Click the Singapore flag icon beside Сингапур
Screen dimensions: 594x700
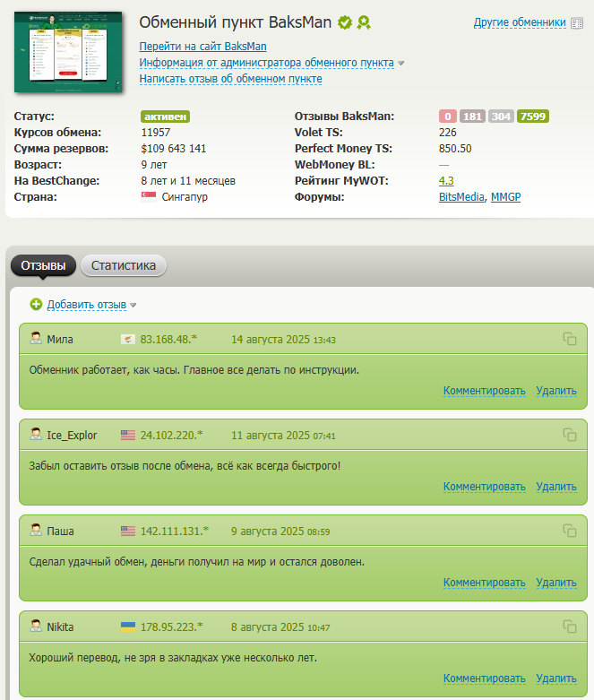[x=149, y=197]
